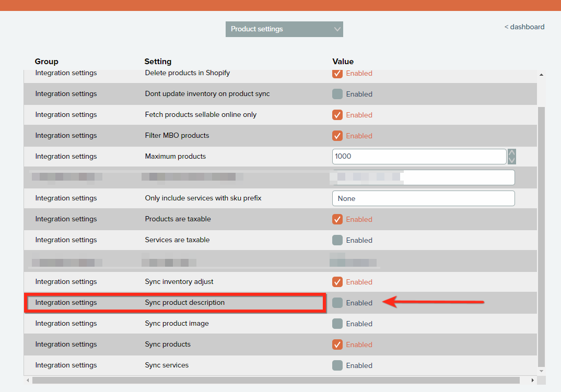Screen dimensions: 561x392
Task: Enable Dont update inventory on product sync
Action: [337, 94]
